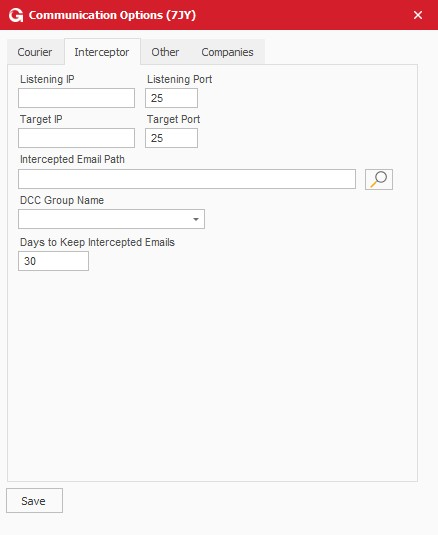Click the magnifier browse icon for email path
Screen dimensions: 438x535
tap(379, 179)
